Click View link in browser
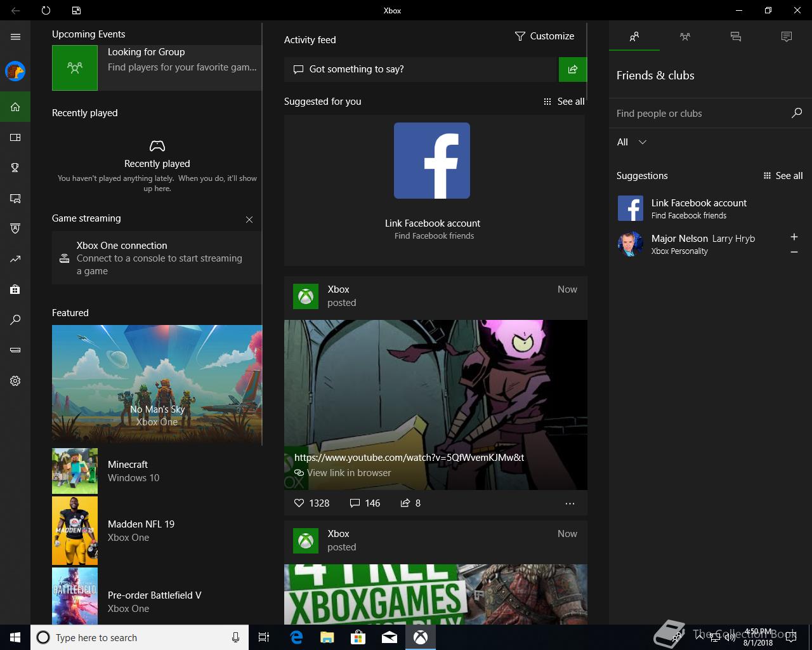Image resolution: width=812 pixels, height=650 pixels. point(343,473)
